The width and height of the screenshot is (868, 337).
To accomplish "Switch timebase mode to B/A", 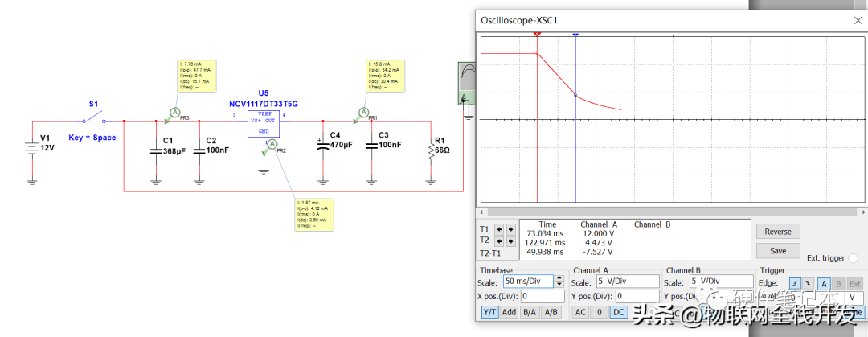I will 529,312.
